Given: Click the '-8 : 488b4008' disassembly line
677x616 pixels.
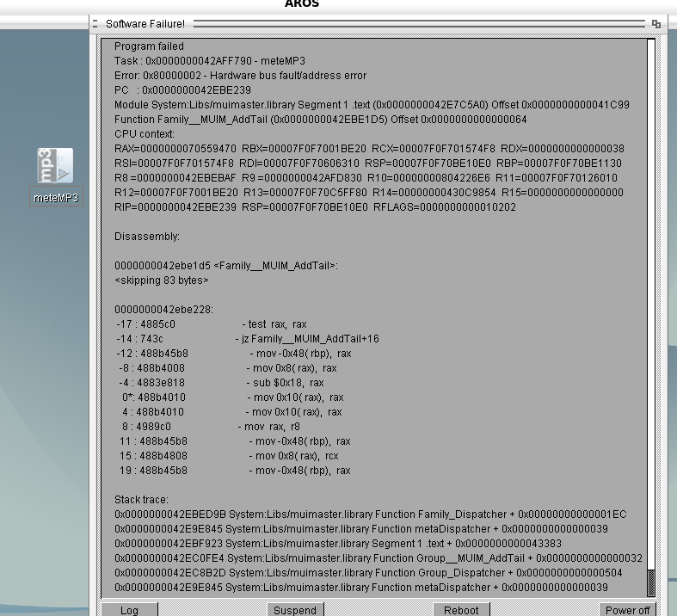Looking at the screenshot, I should 228,368.
